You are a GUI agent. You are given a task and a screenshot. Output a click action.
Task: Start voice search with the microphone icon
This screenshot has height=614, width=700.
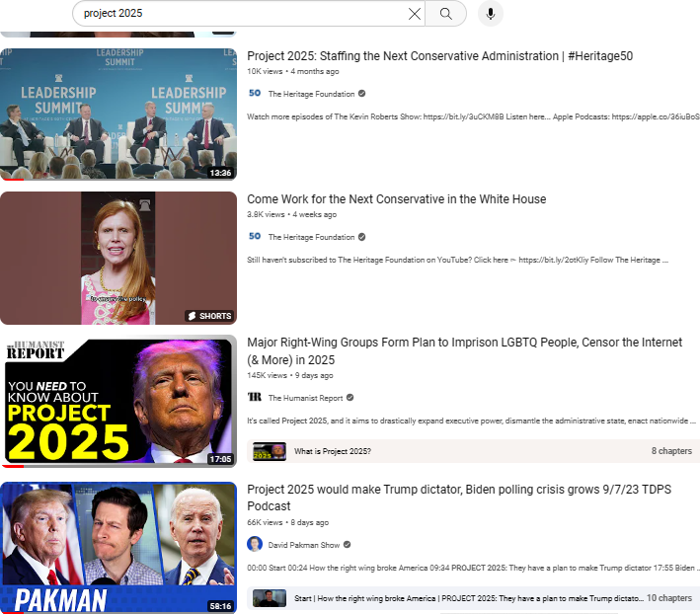(490, 14)
